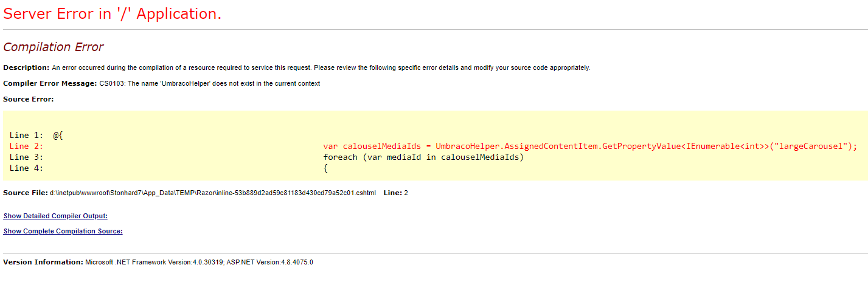Image resolution: width=868 pixels, height=293 pixels.
Task: Open Show Complete Compilation Source link
Action: click(x=63, y=231)
